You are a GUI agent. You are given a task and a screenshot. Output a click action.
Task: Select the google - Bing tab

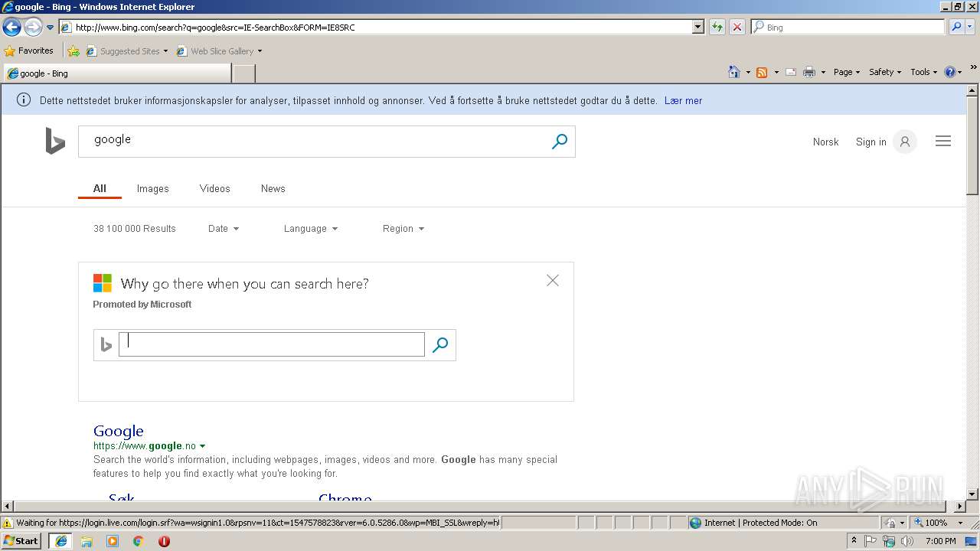117,73
